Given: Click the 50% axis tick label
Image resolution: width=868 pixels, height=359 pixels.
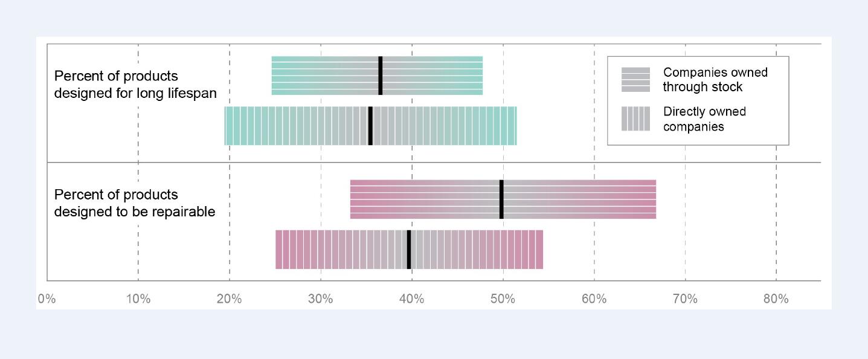Looking at the screenshot, I should click(503, 299).
